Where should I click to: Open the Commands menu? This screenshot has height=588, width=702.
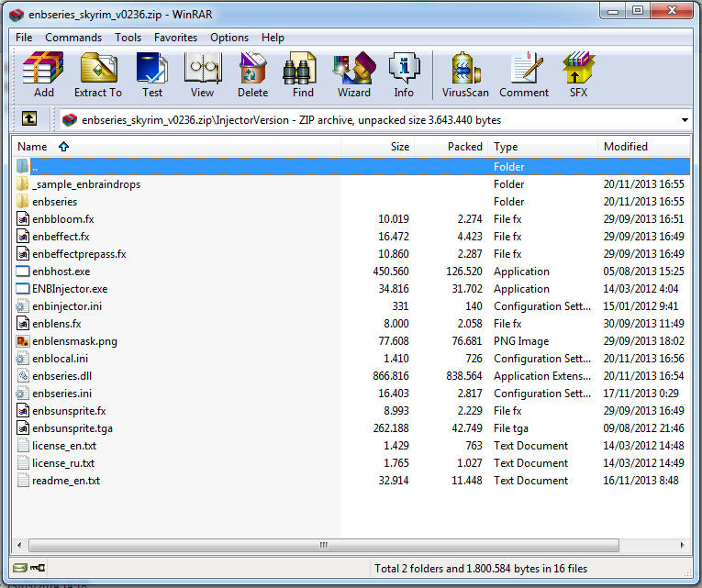click(73, 38)
